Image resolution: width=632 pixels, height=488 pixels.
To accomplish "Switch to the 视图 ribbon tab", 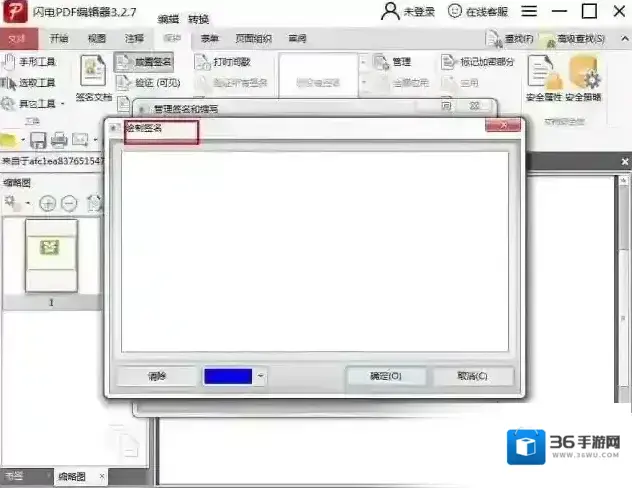I will pos(97,38).
